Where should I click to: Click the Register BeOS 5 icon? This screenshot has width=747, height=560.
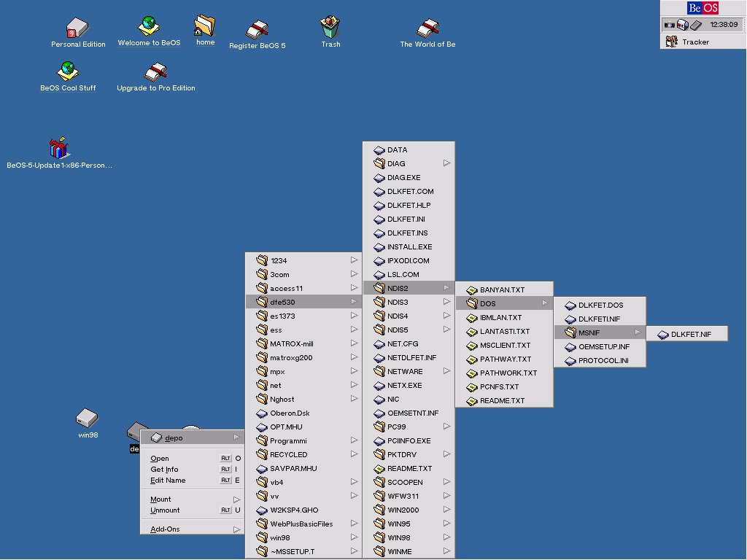pyautogui.click(x=257, y=30)
